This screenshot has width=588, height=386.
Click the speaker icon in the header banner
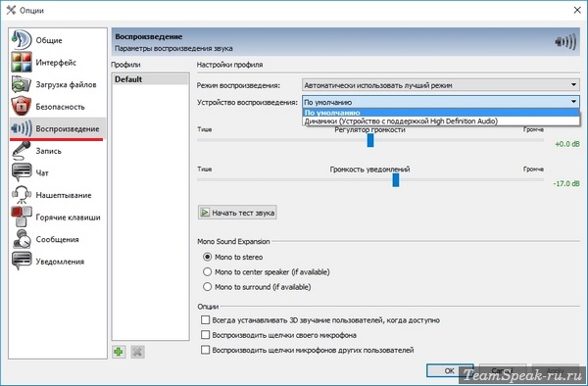pyautogui.click(x=565, y=41)
